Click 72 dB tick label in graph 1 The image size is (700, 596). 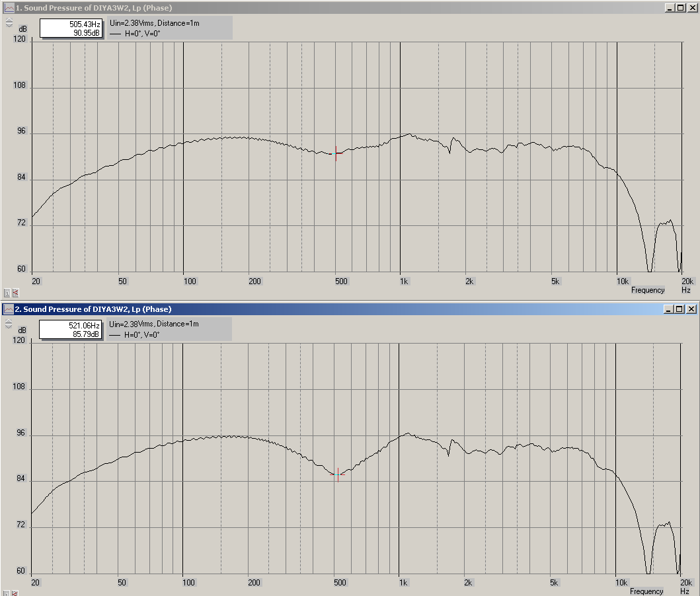pyautogui.click(x=21, y=223)
